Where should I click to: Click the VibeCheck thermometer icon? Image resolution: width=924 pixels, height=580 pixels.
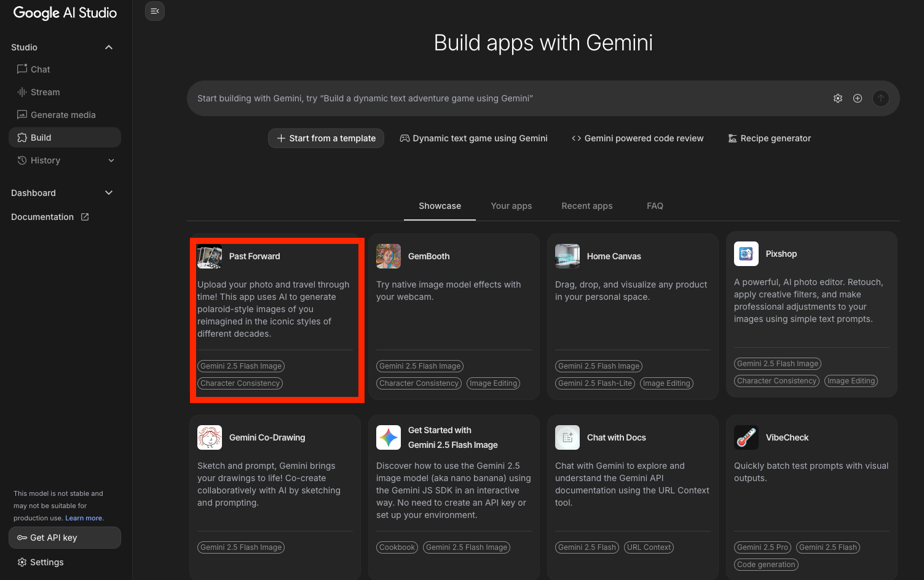746,437
